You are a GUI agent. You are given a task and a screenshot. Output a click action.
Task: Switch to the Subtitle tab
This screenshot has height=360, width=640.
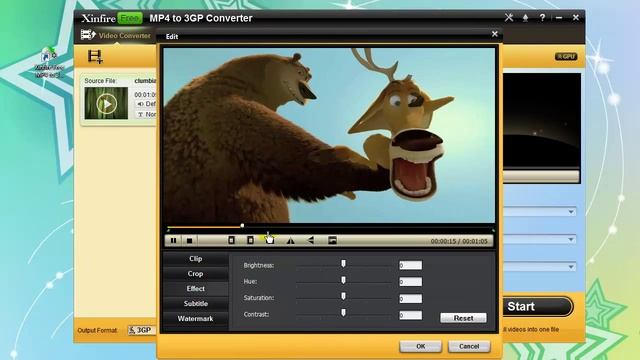[196, 304]
